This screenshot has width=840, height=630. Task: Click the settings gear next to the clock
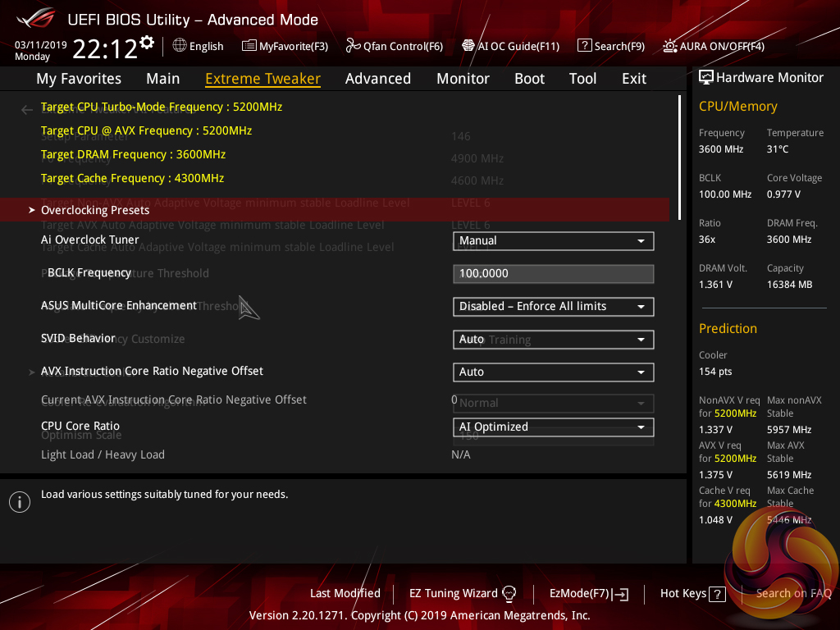tap(147, 43)
